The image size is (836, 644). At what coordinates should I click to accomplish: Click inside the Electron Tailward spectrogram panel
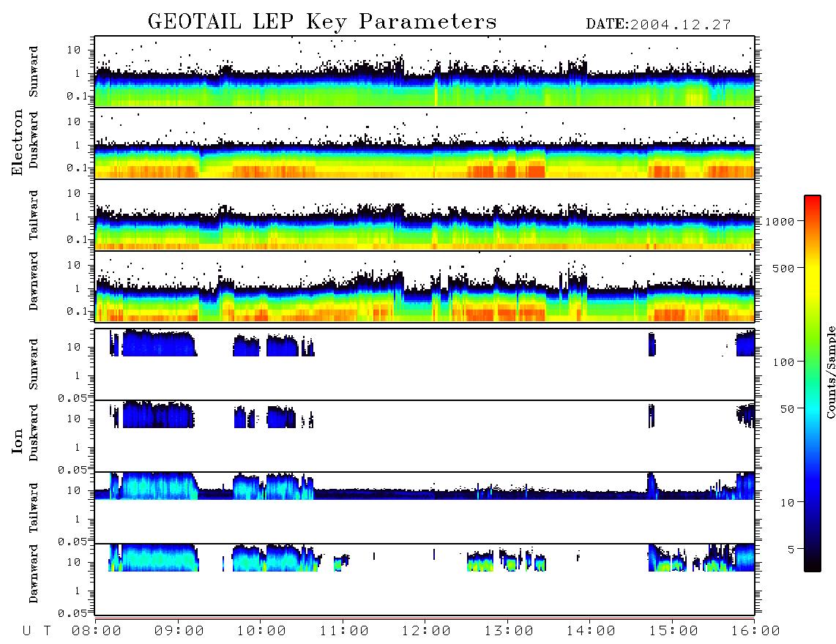(425, 215)
